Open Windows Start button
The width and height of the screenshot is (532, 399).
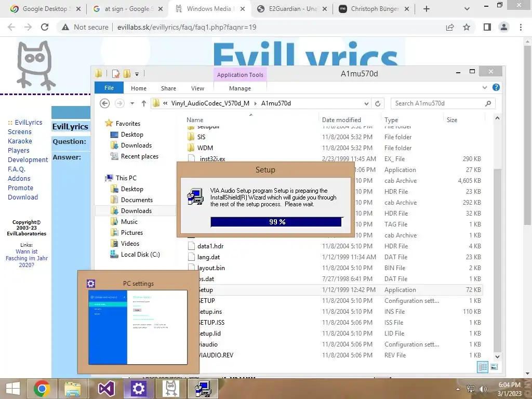[x=13, y=389]
